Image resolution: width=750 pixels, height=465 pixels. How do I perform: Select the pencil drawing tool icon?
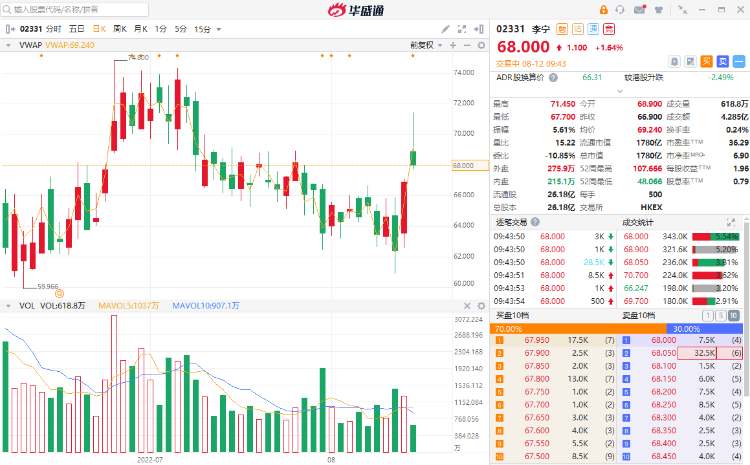pos(445,29)
